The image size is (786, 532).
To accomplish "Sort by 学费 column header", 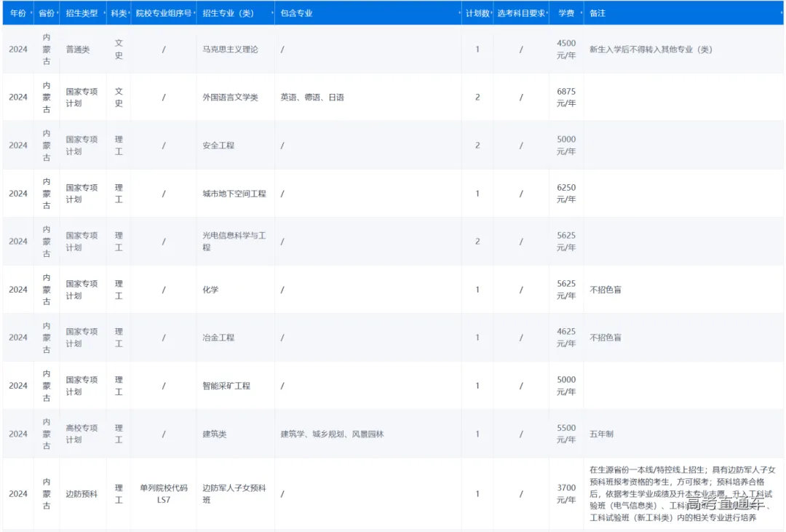I will coord(565,13).
